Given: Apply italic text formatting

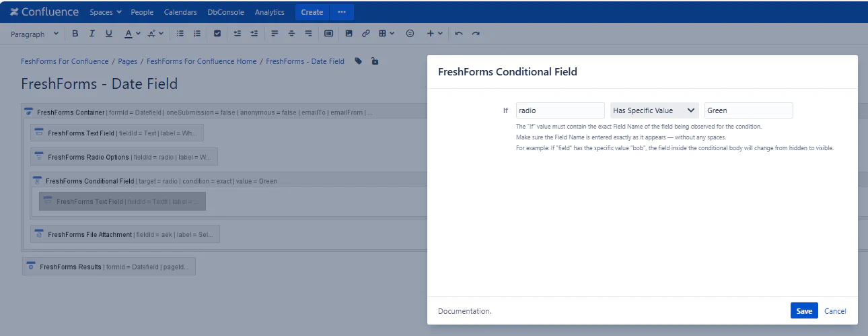Looking at the screenshot, I should tap(92, 34).
